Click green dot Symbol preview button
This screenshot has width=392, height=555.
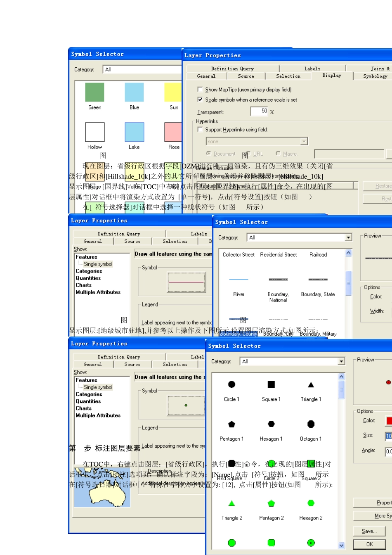(x=186, y=405)
